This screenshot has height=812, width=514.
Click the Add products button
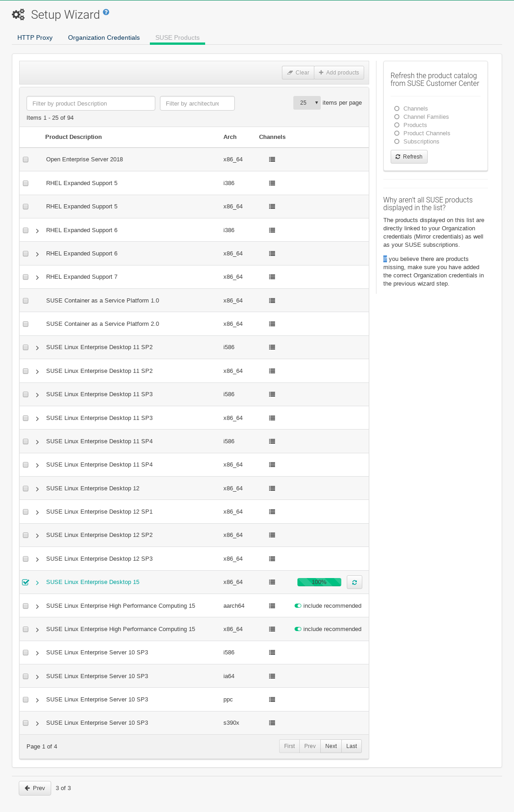339,72
